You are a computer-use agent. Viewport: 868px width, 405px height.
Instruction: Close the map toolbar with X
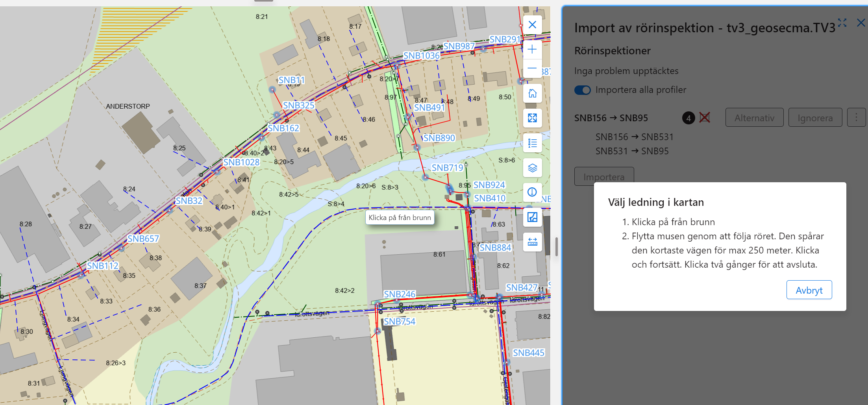coord(532,25)
